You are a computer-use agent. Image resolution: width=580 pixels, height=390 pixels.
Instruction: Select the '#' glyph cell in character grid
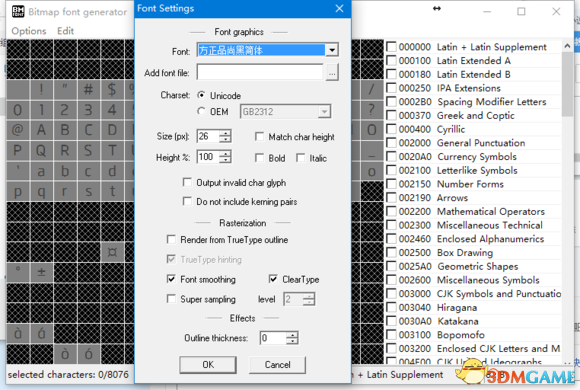[x=88, y=89]
